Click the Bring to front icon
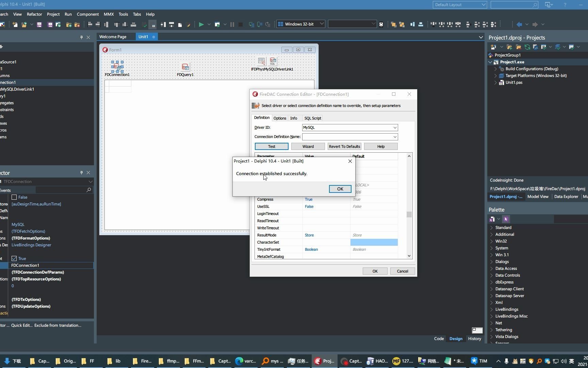This screenshot has height=368, width=588. [393, 25]
